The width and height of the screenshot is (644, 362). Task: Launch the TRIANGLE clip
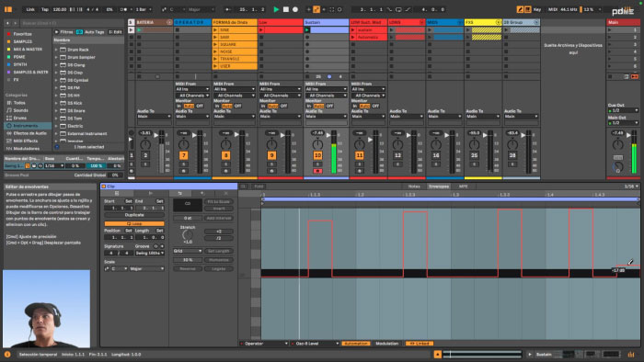215,59
